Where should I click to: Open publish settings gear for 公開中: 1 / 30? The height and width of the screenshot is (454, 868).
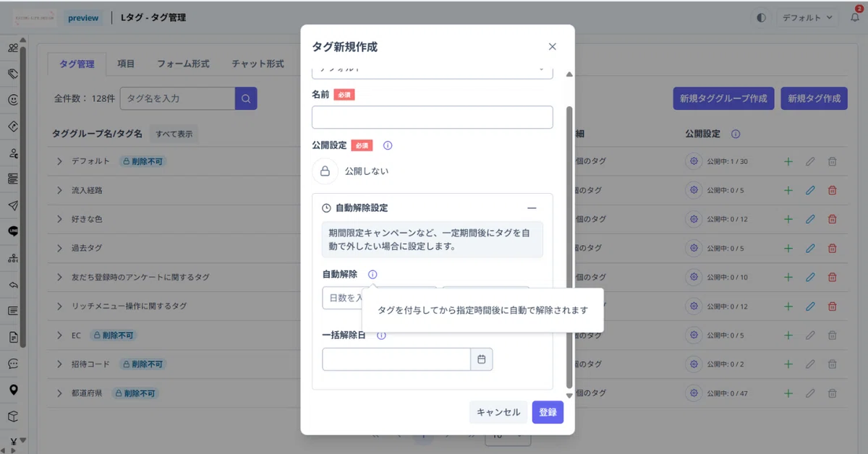[x=694, y=161]
